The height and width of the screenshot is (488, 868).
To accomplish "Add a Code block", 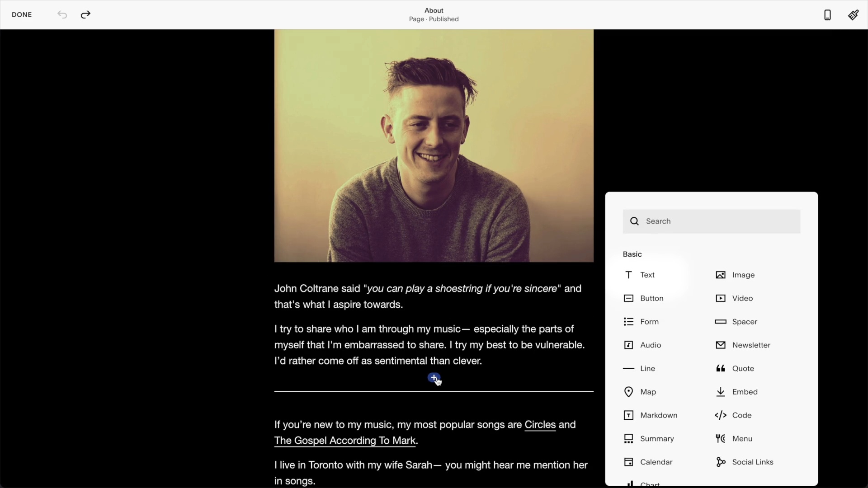I will 742,415.
